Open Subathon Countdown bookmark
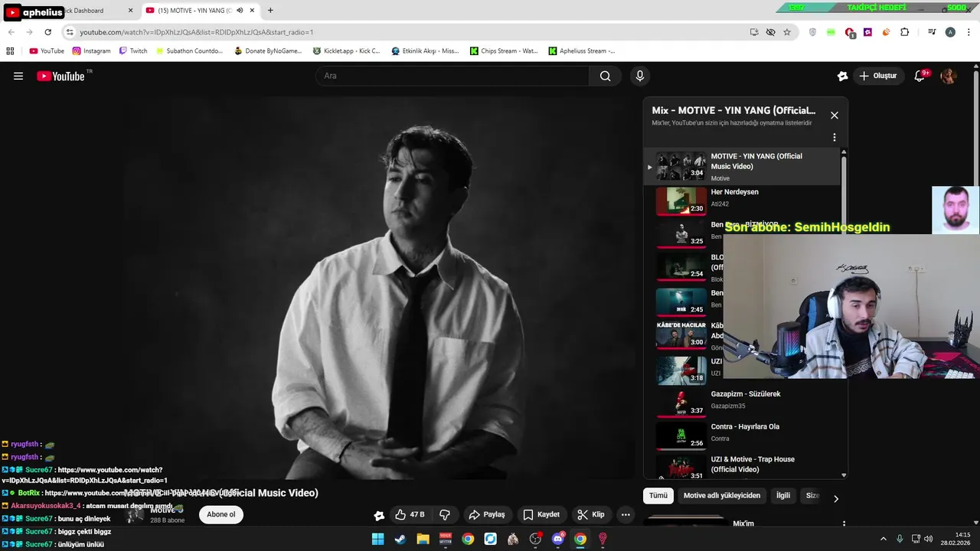 [189, 51]
